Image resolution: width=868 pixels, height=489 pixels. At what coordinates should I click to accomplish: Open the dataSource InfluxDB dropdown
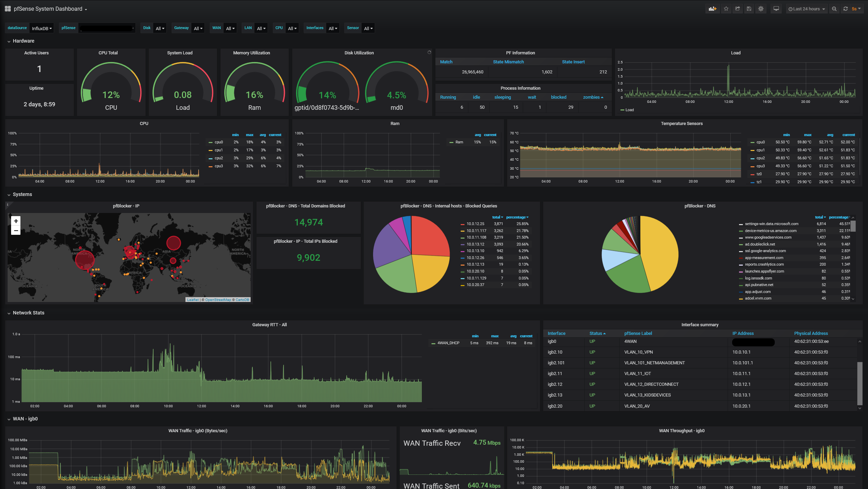[42, 28]
